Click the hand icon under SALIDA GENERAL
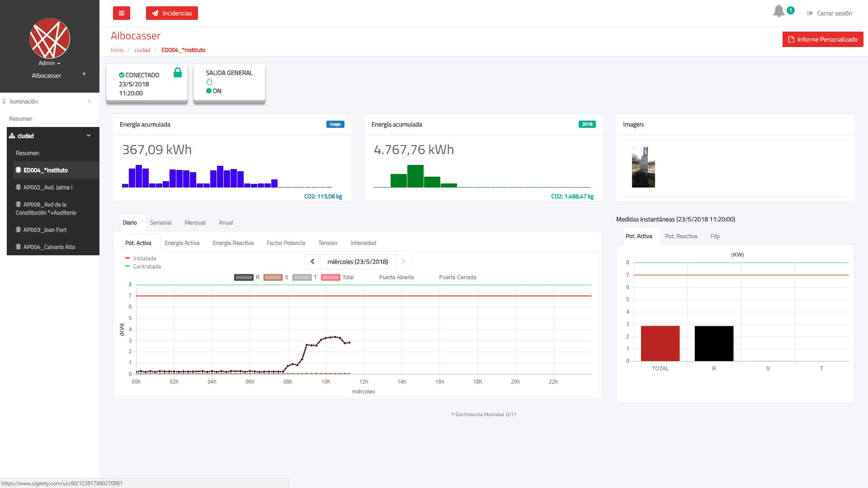The height and width of the screenshot is (488, 868). coord(209,81)
